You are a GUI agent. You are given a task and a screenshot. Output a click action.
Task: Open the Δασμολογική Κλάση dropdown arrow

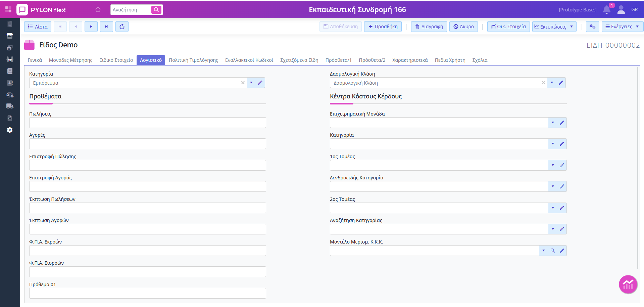pyautogui.click(x=552, y=83)
